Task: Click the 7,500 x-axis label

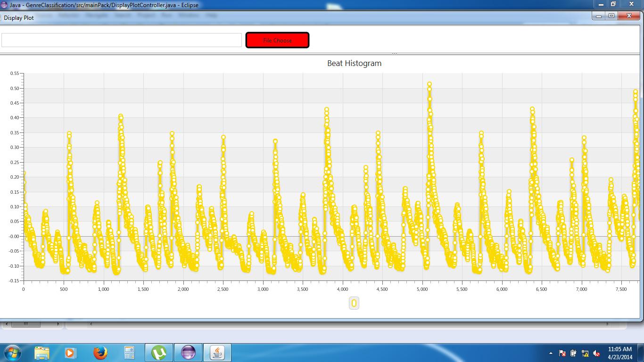Action: (x=621, y=289)
